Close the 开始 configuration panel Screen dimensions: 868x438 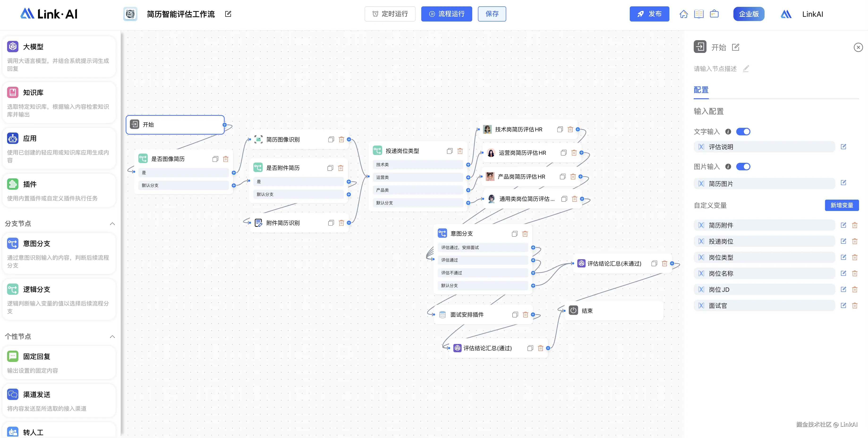858,47
